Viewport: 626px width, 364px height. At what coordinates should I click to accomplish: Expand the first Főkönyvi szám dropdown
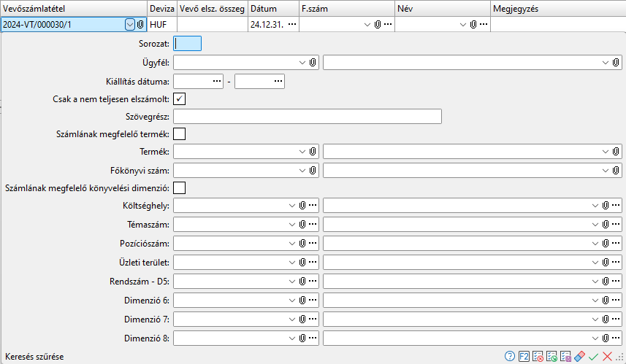pyautogui.click(x=302, y=170)
